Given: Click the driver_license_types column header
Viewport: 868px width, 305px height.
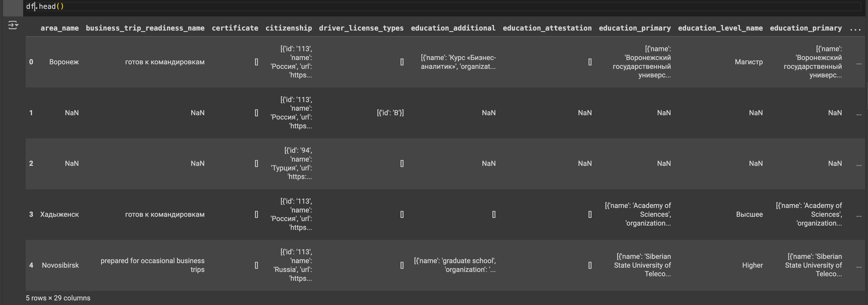Looking at the screenshot, I should pyautogui.click(x=361, y=28).
